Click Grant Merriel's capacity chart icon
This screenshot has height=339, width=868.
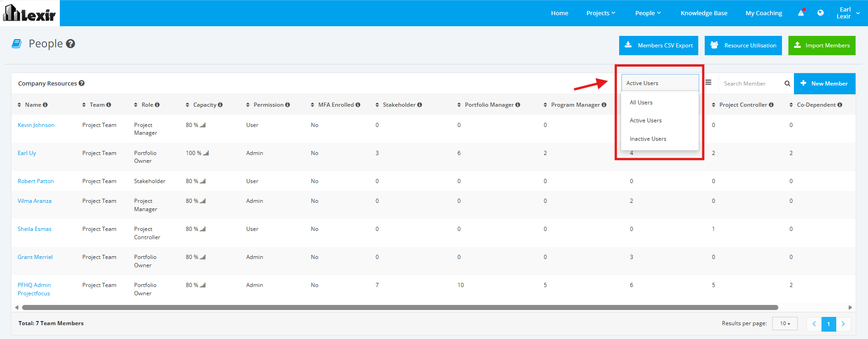pos(203,257)
